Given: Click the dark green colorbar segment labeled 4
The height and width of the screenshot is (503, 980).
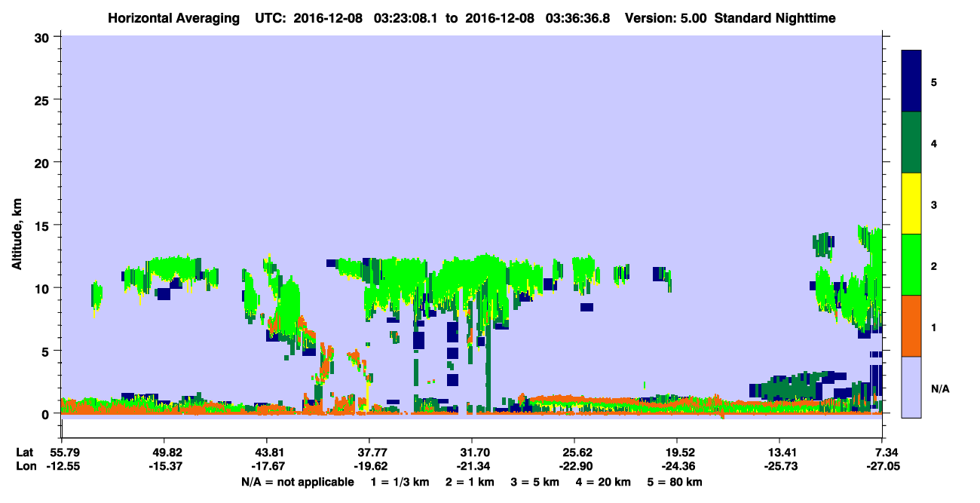Looking at the screenshot, I should coord(911,143).
